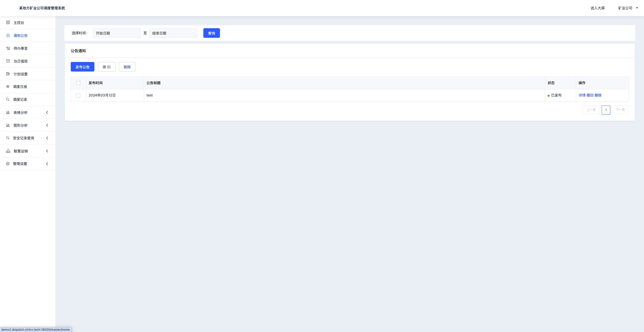Open the 矿业公司 account dropdown arrow
The image size is (644, 332).
pyautogui.click(x=637, y=8)
